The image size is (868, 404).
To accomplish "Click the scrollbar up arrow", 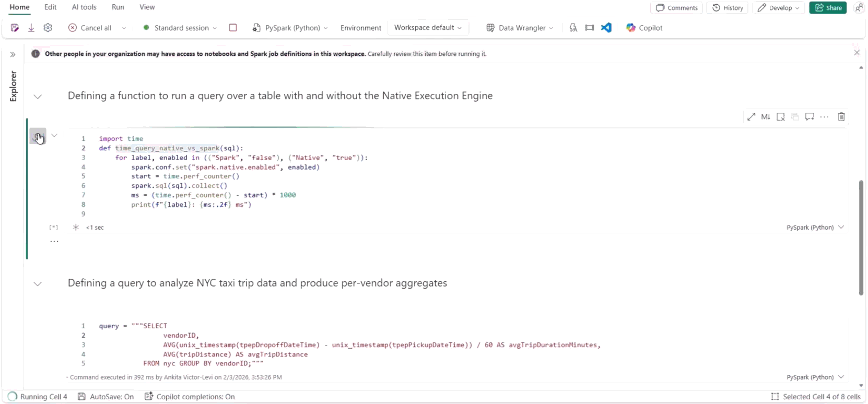I will [x=861, y=68].
